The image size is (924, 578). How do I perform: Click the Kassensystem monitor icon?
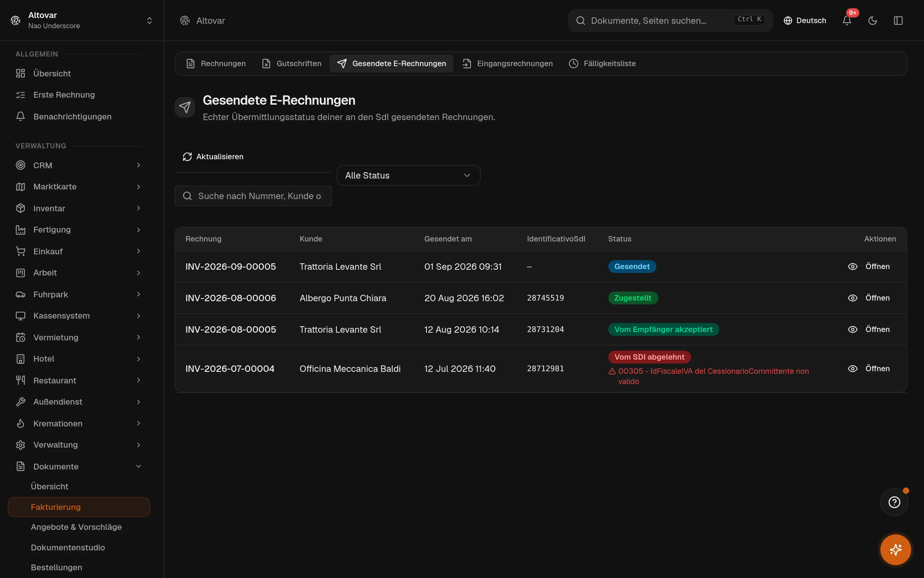(x=21, y=316)
